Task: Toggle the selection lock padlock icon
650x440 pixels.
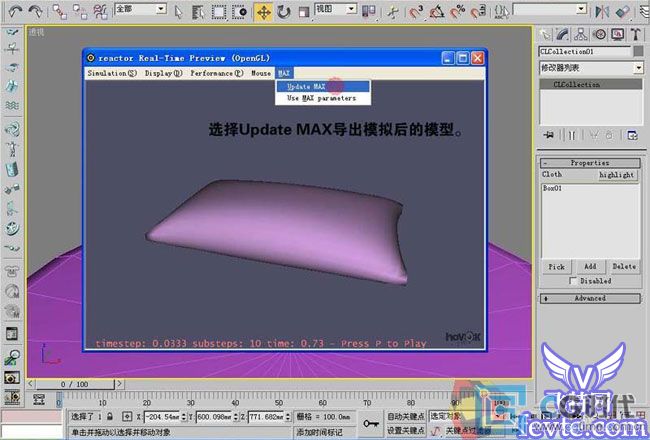Action: [109, 416]
